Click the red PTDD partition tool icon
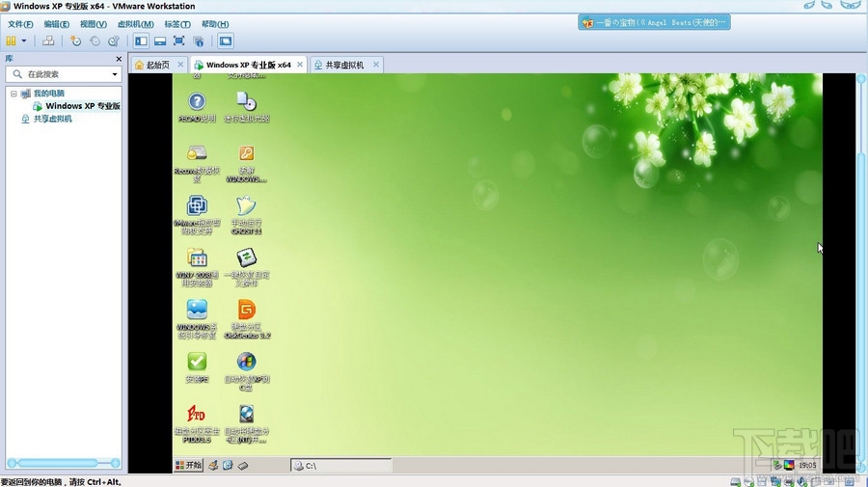The width and height of the screenshot is (868, 487). 197,422
